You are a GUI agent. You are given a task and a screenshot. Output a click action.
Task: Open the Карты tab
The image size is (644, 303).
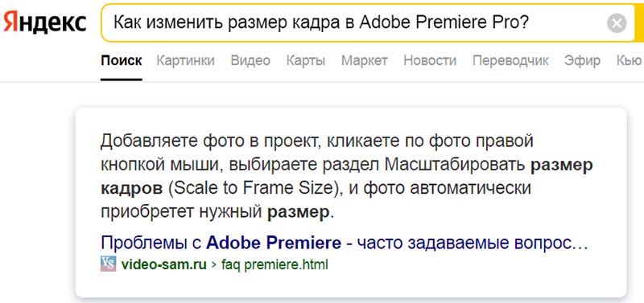click(x=306, y=61)
